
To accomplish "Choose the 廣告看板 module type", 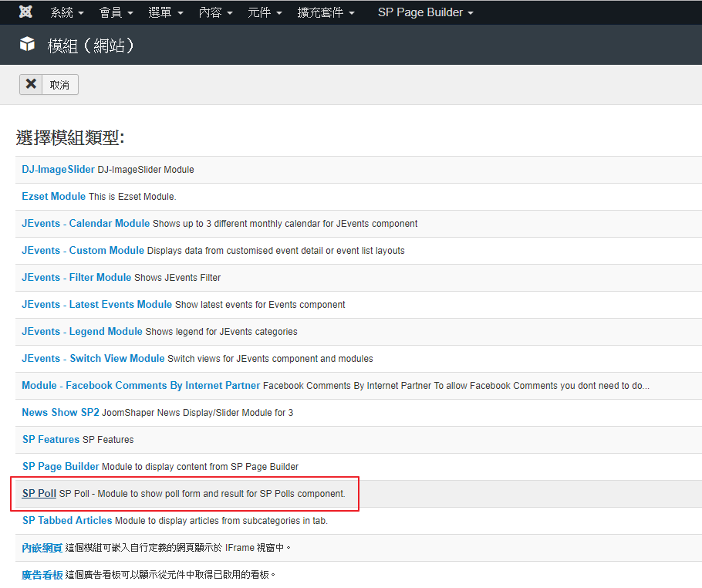I will coord(42,575).
